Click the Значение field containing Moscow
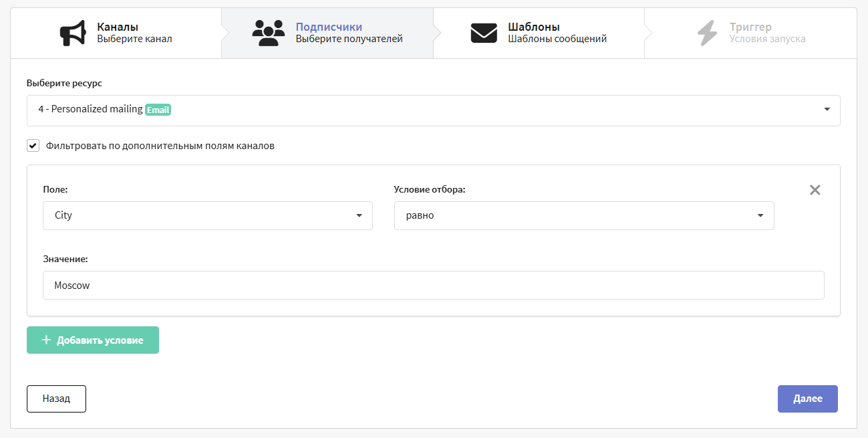 click(x=433, y=285)
